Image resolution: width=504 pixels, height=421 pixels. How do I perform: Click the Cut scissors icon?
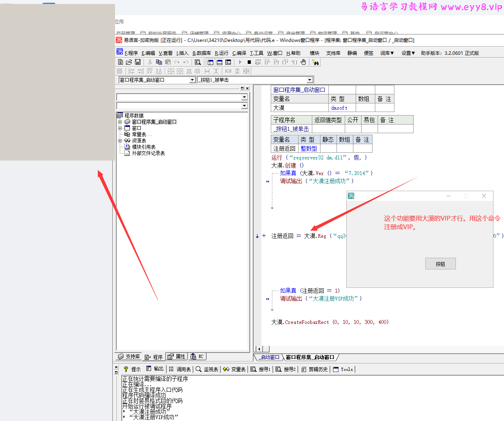pyautogui.click(x=150, y=62)
